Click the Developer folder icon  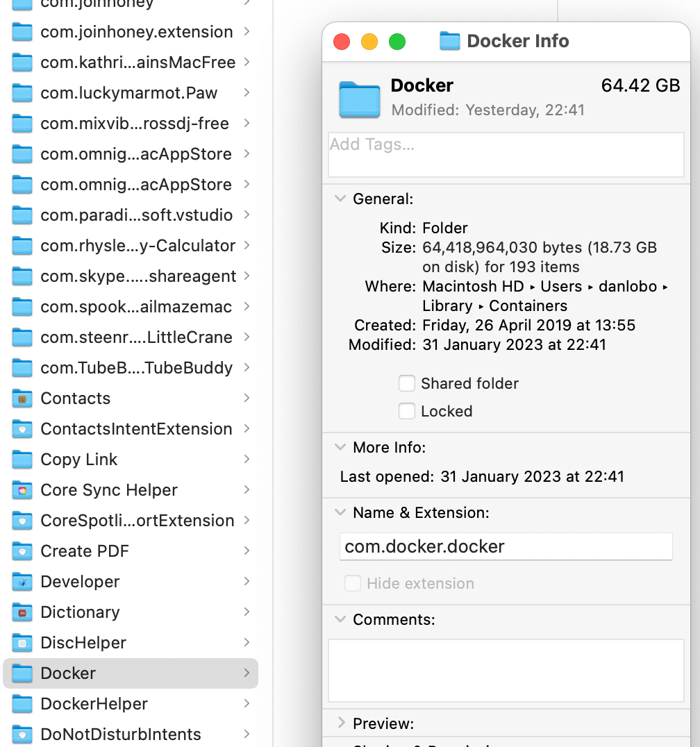point(22,582)
